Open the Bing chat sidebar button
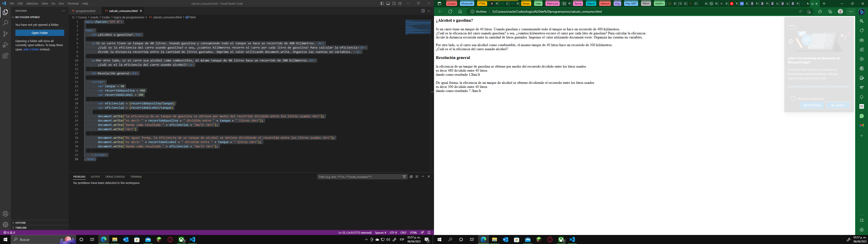Viewport: 868px width, 244px height. click(862, 12)
